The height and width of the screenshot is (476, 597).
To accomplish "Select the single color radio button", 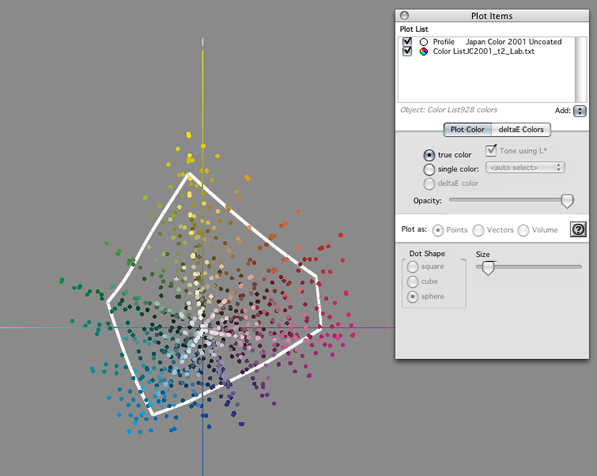I will pyautogui.click(x=429, y=169).
